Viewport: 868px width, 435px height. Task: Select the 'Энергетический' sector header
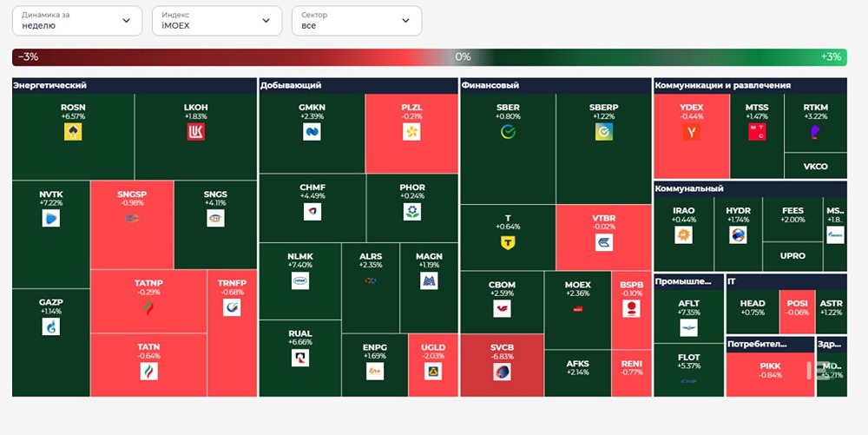tap(135, 86)
